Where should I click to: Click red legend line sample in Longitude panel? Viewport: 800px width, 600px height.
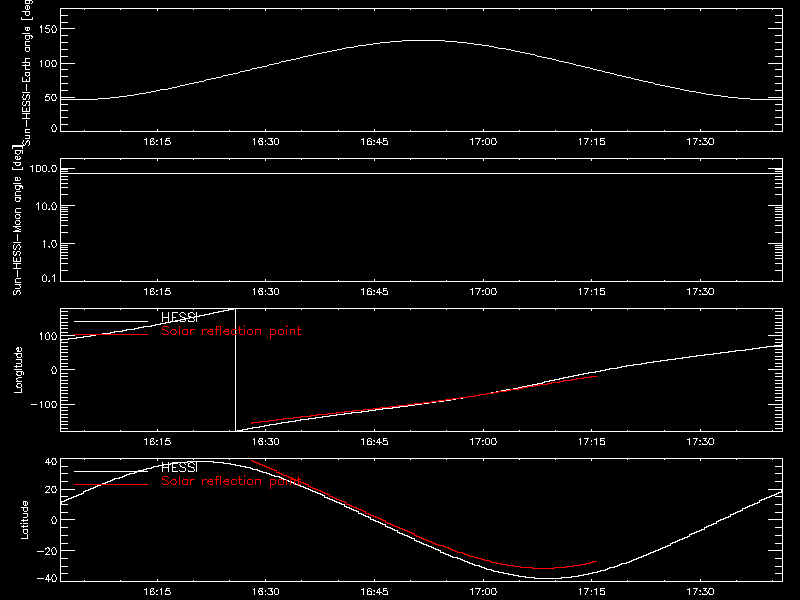(111, 335)
